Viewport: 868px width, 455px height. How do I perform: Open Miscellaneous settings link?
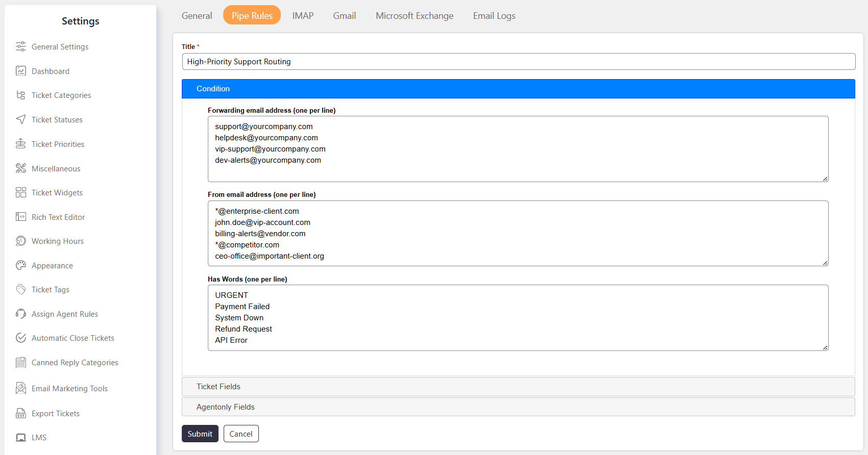56,168
